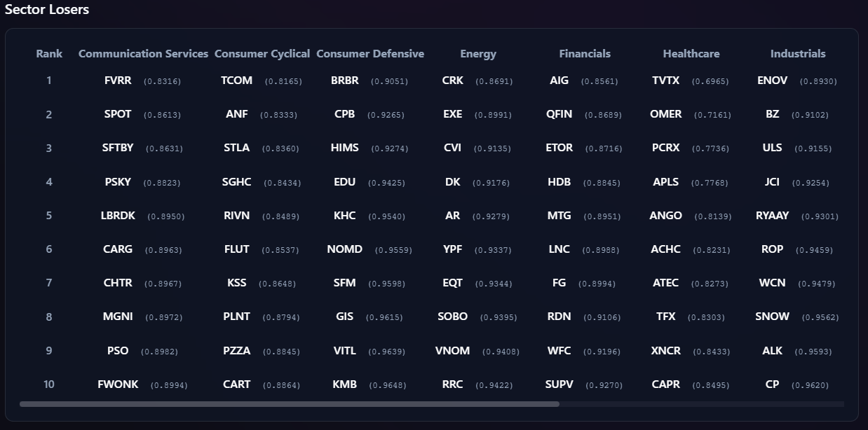
Task: Select the Consumer Defensive column header
Action: [370, 54]
